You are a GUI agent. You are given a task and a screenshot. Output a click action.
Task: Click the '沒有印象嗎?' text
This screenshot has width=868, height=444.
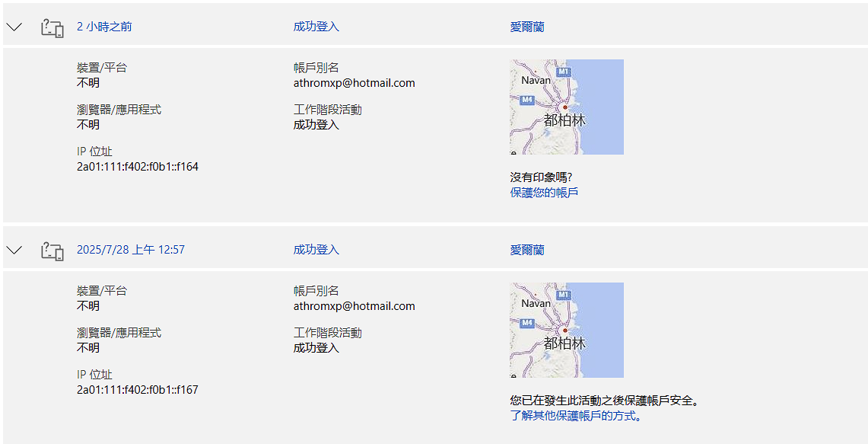[541, 177]
